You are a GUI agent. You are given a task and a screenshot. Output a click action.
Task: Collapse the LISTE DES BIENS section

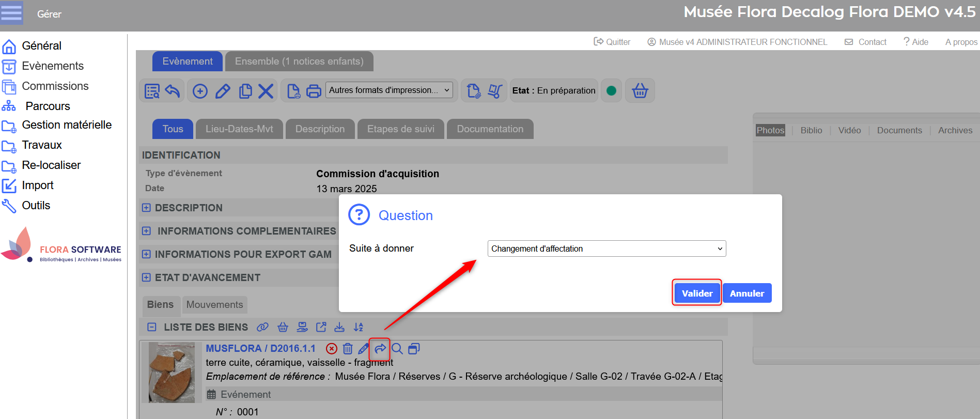tap(151, 327)
